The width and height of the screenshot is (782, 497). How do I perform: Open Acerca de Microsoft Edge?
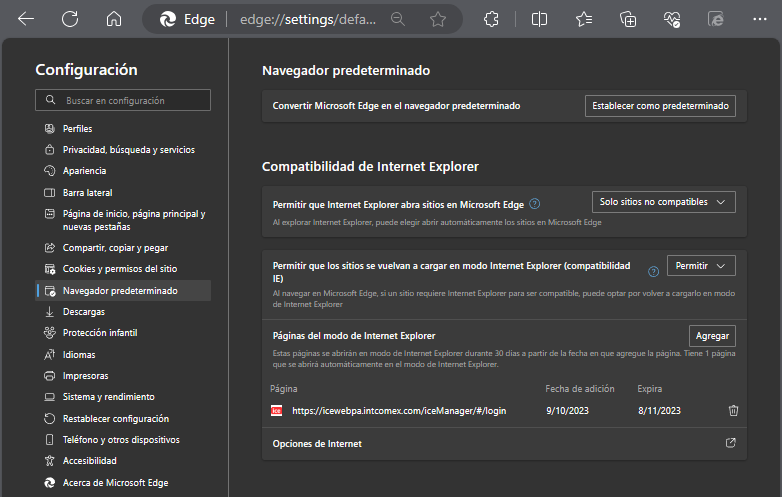[x=124, y=483]
